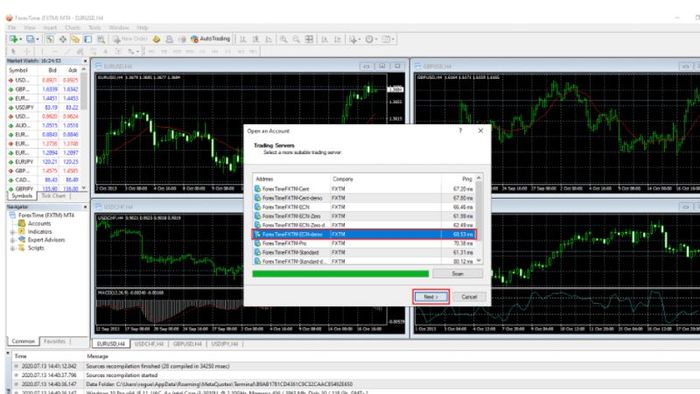
Task: Switch to the USDJPY,H4 chart tab
Action: 225,344
